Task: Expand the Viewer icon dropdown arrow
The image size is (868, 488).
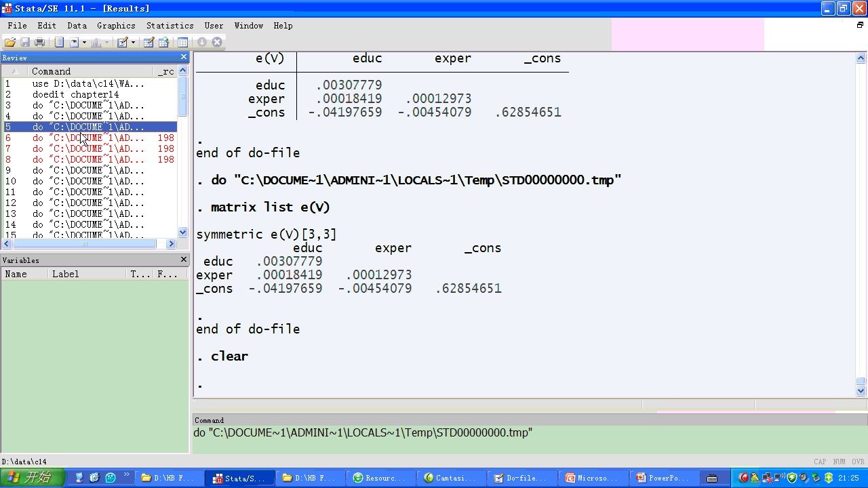Action: tap(84, 42)
